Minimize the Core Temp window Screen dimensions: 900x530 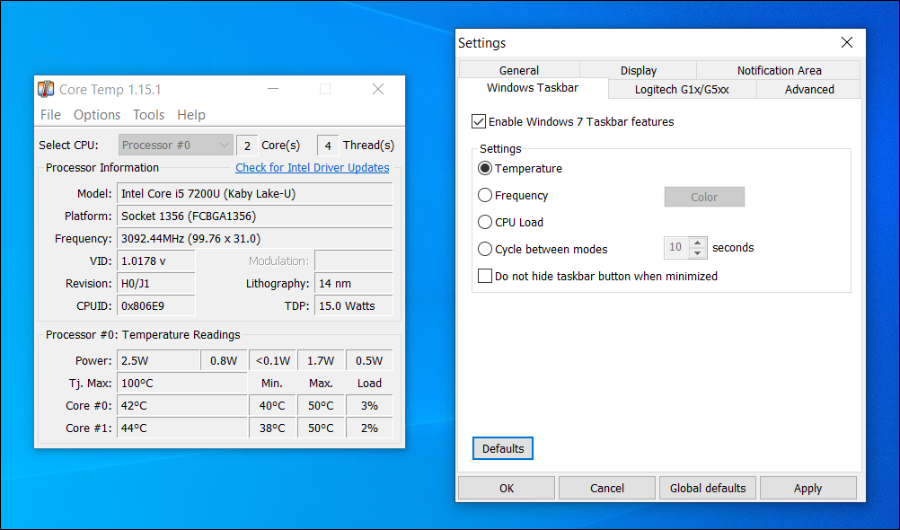pos(273,89)
